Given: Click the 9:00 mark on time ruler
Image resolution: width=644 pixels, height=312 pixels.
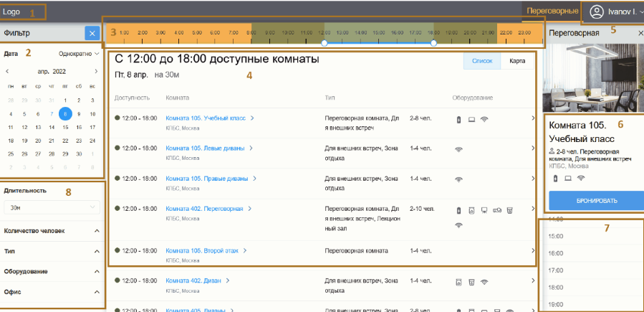Looking at the screenshot, I should [269, 32].
